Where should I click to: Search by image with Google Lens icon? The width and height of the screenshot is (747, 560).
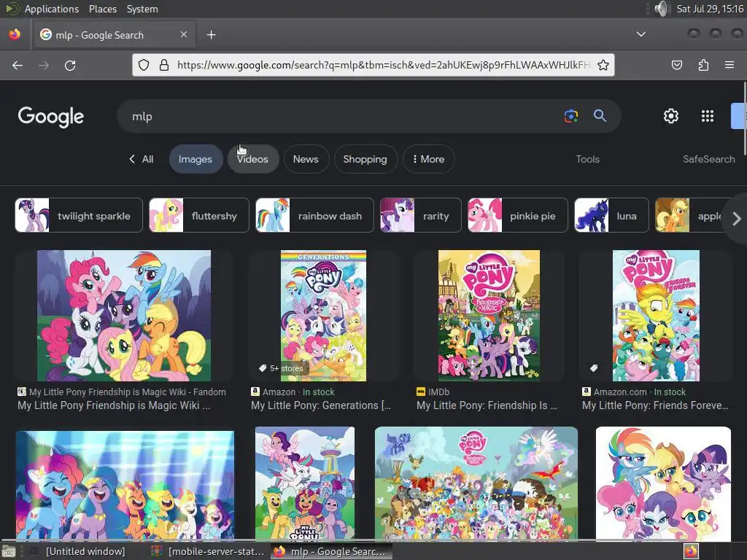click(571, 116)
